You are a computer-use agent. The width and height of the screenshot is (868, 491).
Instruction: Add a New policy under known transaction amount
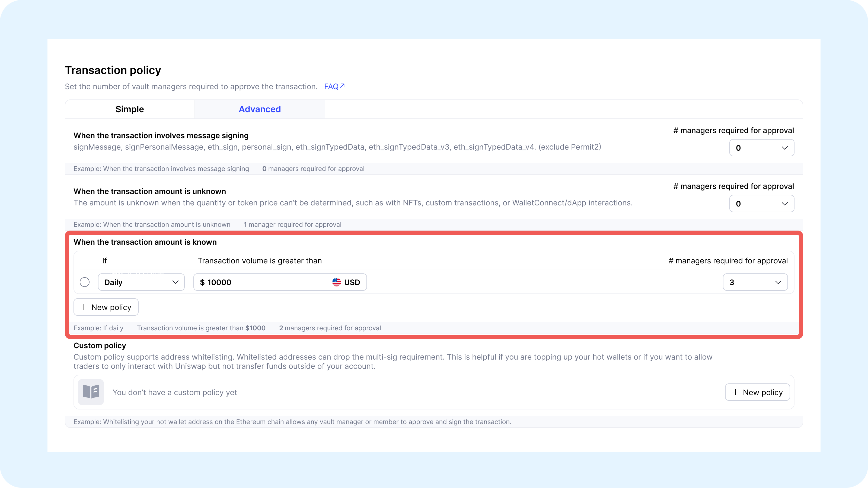click(106, 307)
